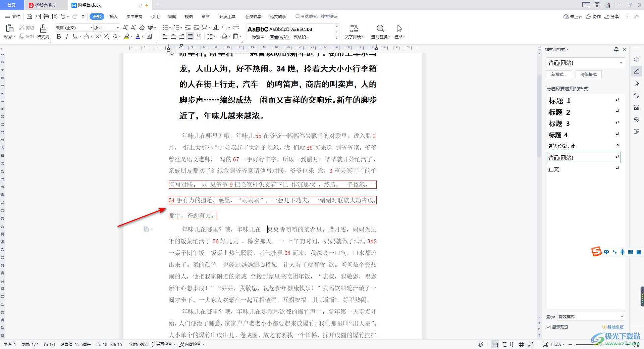Image resolution: width=644 pixels, height=349 pixels.
Task: Click the Save document icon
Action: 29,16
